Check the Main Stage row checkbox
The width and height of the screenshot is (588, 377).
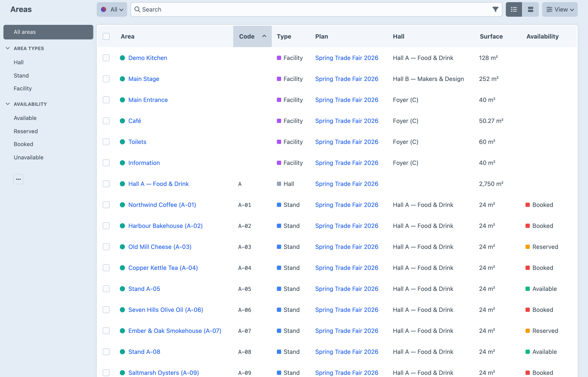click(x=106, y=79)
